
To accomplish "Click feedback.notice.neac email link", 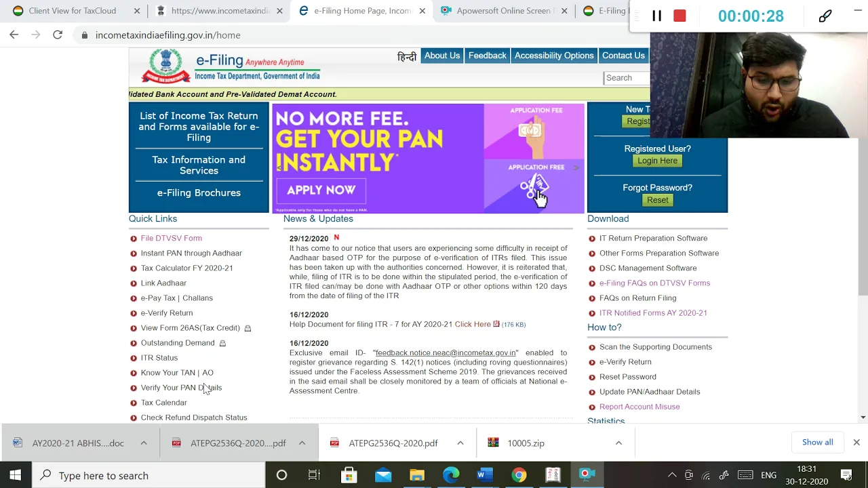I will click(x=446, y=352).
